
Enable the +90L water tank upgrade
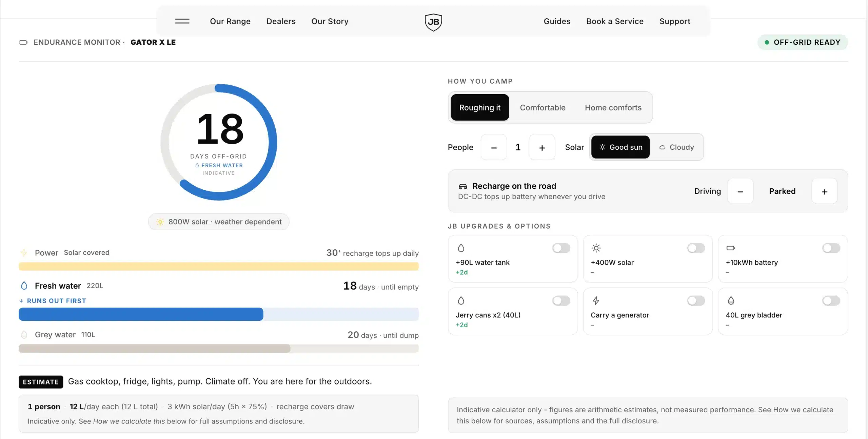coord(561,248)
